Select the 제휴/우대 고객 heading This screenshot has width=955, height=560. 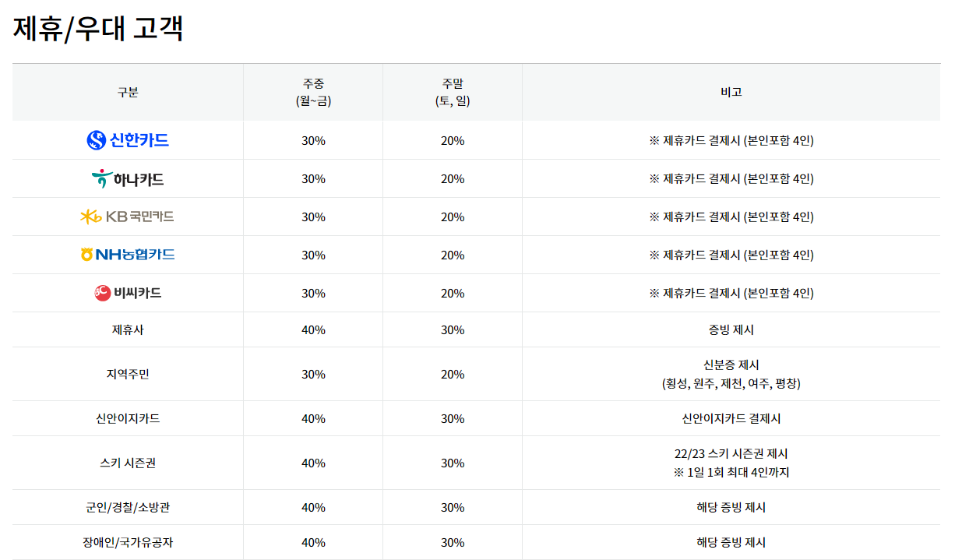click(x=98, y=28)
